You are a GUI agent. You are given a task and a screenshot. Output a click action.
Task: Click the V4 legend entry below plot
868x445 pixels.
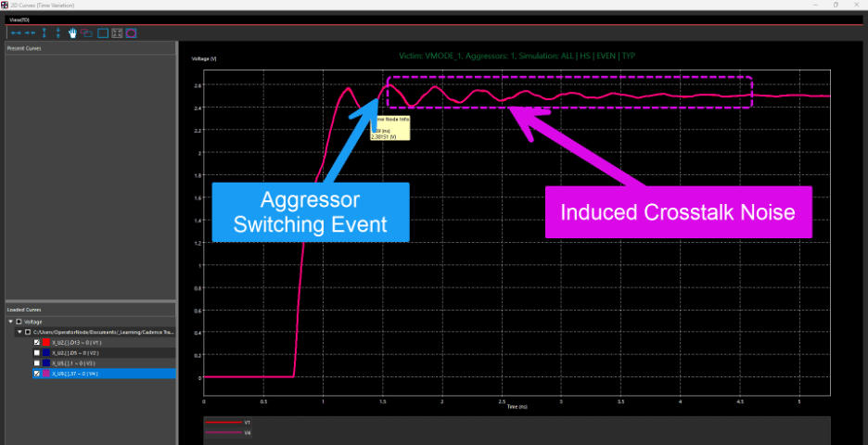[x=229, y=433]
